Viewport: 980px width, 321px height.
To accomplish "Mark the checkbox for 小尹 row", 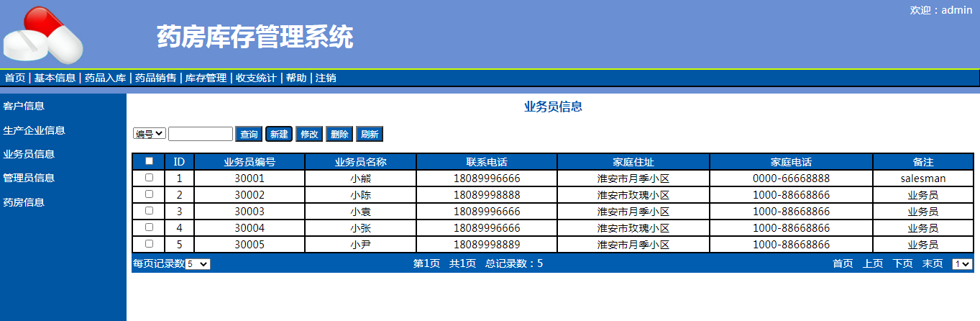I will (149, 243).
